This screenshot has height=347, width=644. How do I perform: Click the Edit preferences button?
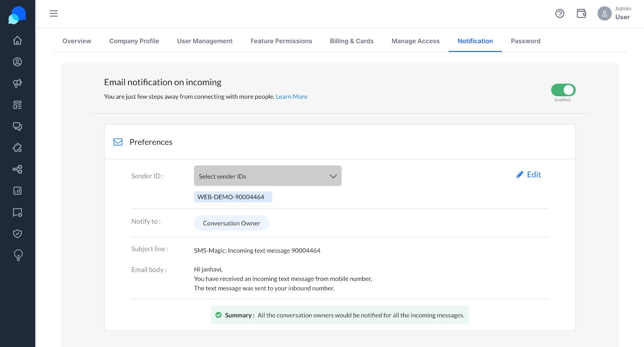point(529,175)
